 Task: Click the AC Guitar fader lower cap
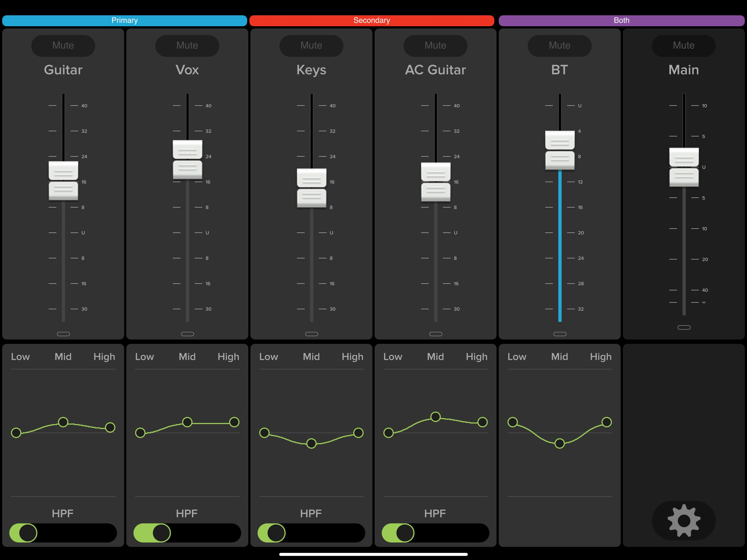click(x=436, y=192)
